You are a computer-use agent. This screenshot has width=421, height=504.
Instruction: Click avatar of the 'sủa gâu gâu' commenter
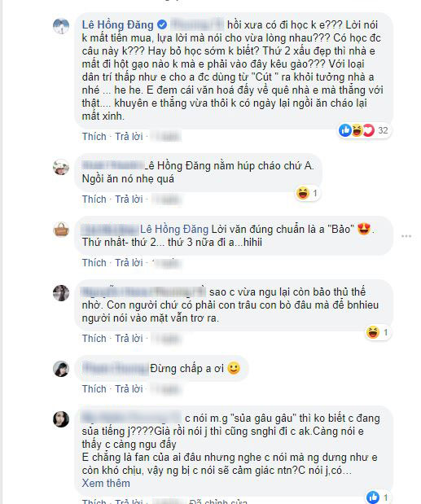pyautogui.click(x=61, y=419)
